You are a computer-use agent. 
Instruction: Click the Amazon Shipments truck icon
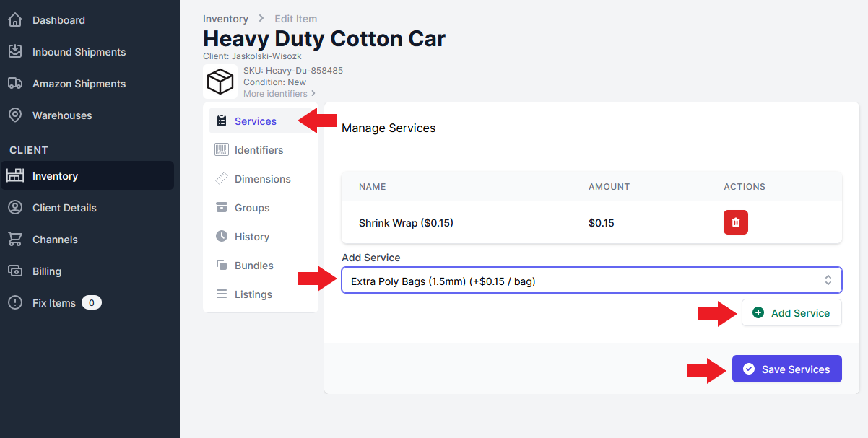click(14, 84)
